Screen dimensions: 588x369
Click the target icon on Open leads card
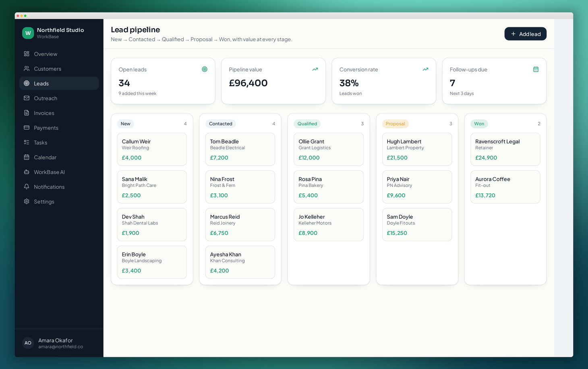click(205, 69)
